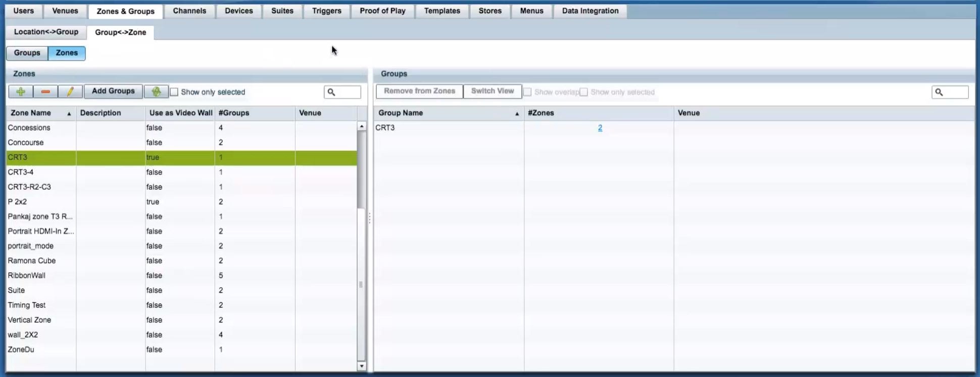Sort by Group Name column header
980x377 pixels.
449,113
